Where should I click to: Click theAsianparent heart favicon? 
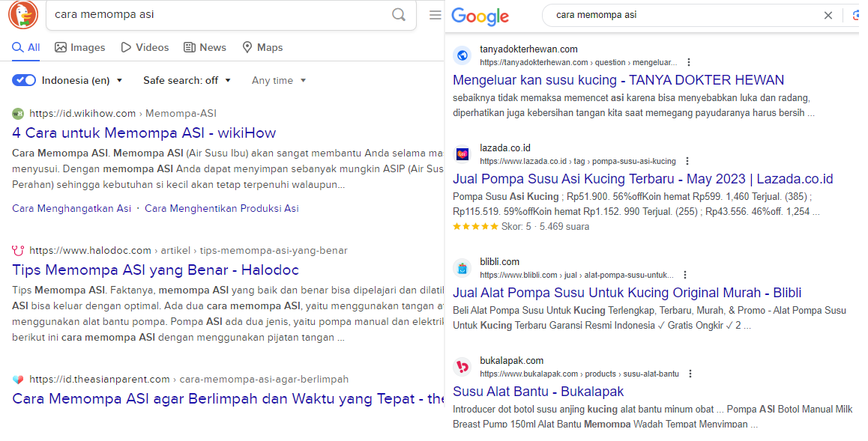(18, 379)
